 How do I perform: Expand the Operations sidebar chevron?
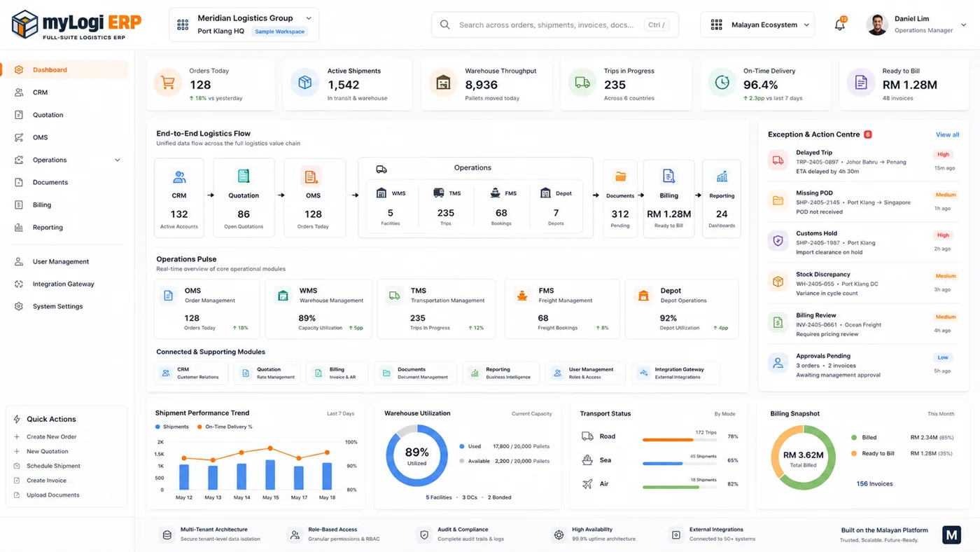117,160
